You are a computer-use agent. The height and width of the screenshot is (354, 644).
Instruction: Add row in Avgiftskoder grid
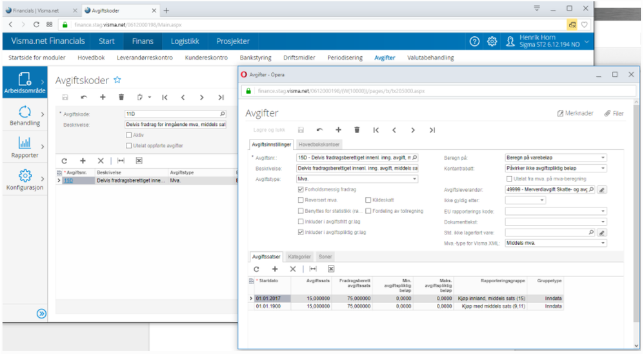[x=83, y=161]
